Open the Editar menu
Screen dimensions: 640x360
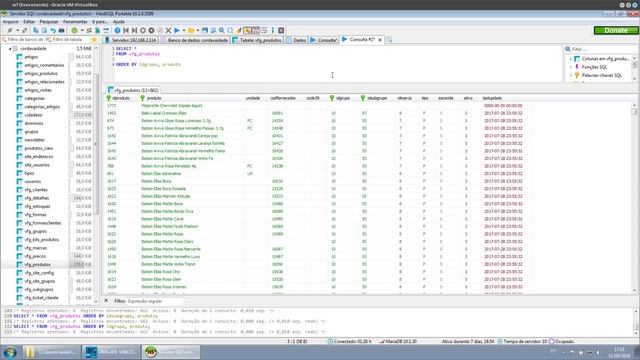29,22
